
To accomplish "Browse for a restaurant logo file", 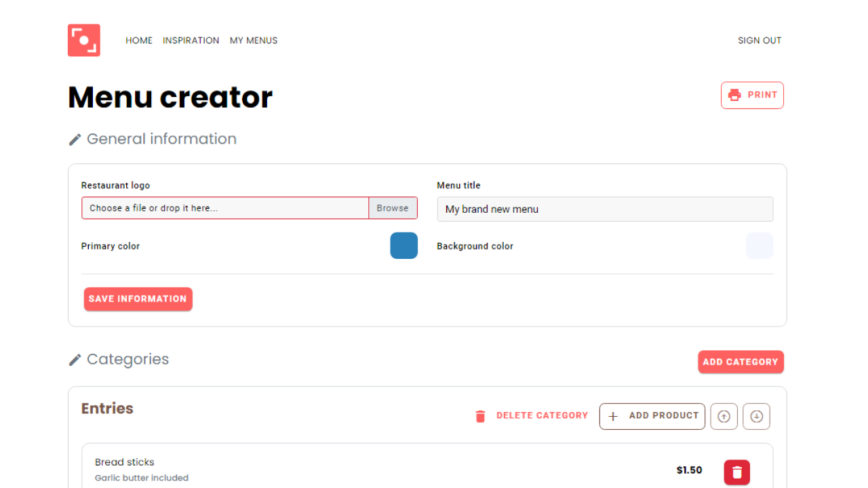I will coord(393,208).
